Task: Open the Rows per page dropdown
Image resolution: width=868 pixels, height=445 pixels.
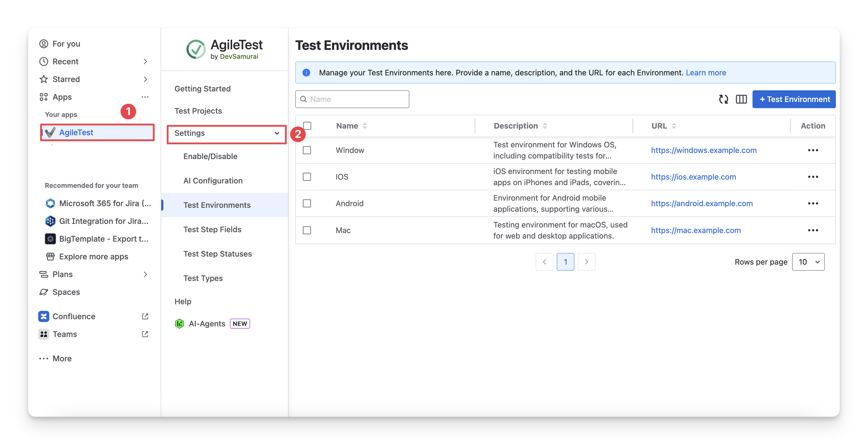Action: [808, 262]
